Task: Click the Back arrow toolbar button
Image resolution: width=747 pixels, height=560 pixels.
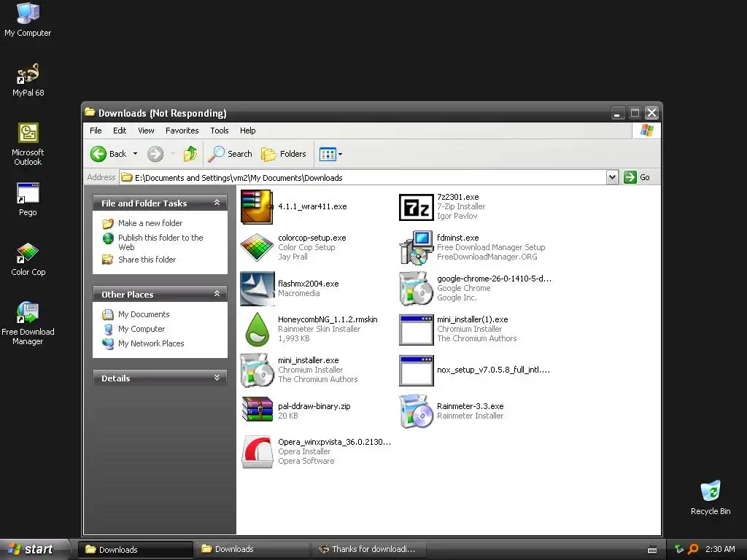Action: click(108, 154)
